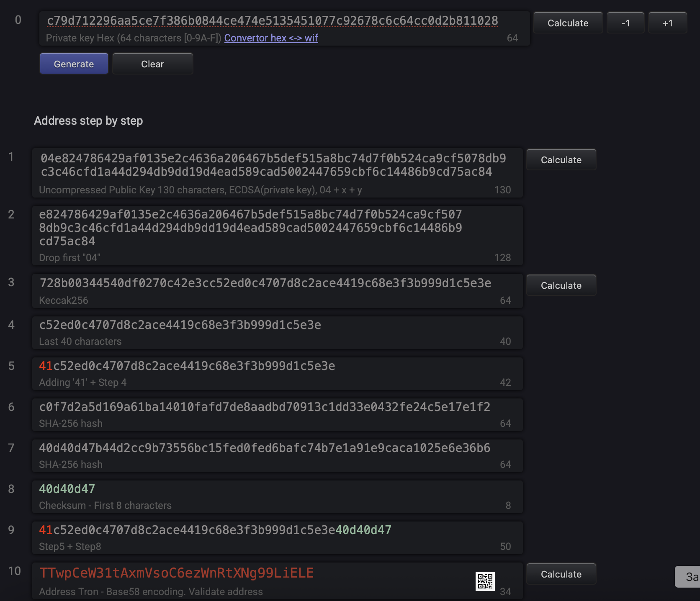The width and height of the screenshot is (700, 601).
Task: Click the Tron address TTwpCeW31t text
Action: pos(177,573)
